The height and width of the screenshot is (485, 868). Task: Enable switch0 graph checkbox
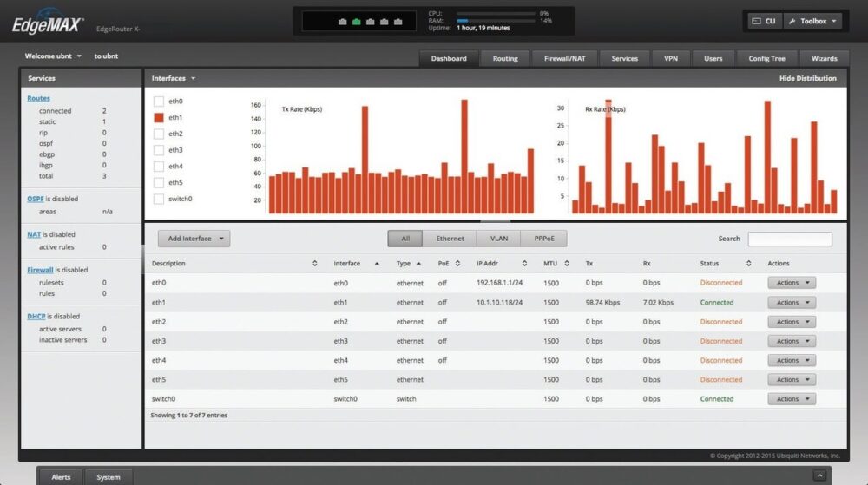159,199
